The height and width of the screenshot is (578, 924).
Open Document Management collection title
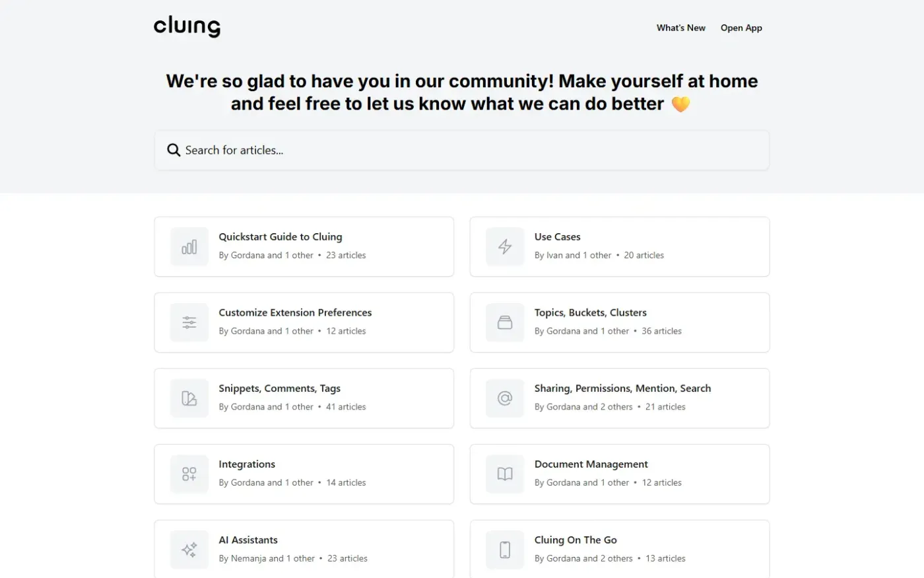[591, 464]
